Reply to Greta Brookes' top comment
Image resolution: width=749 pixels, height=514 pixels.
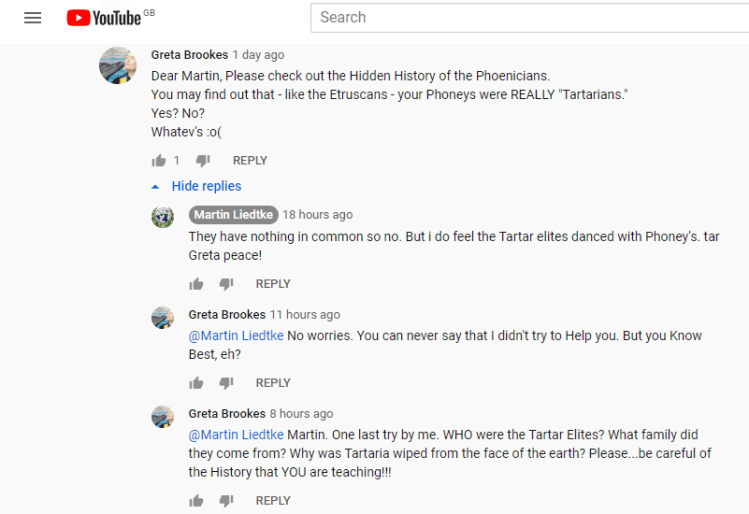tap(250, 160)
